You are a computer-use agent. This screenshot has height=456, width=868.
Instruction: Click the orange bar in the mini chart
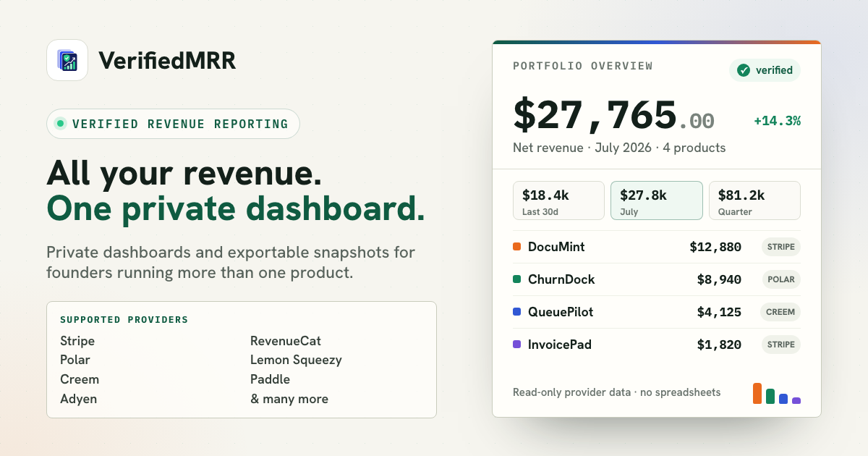point(757,393)
